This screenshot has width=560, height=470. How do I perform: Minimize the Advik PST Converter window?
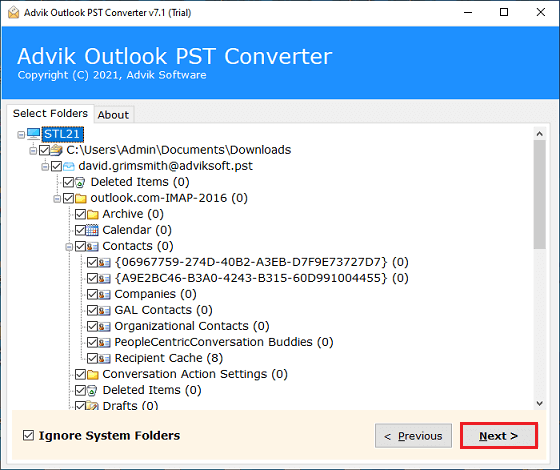468,12
